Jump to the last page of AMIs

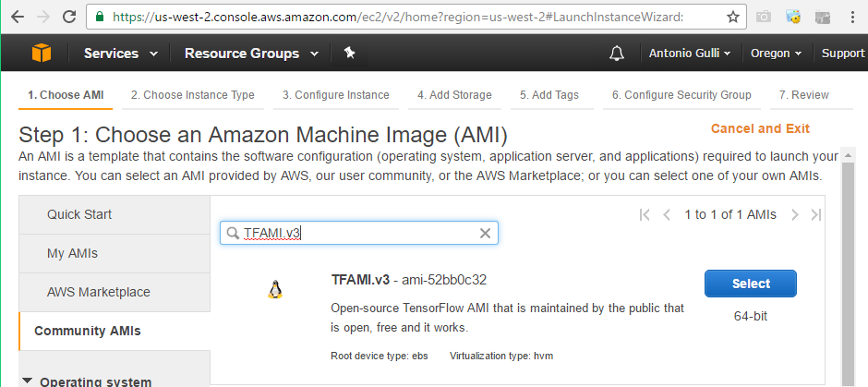click(815, 214)
